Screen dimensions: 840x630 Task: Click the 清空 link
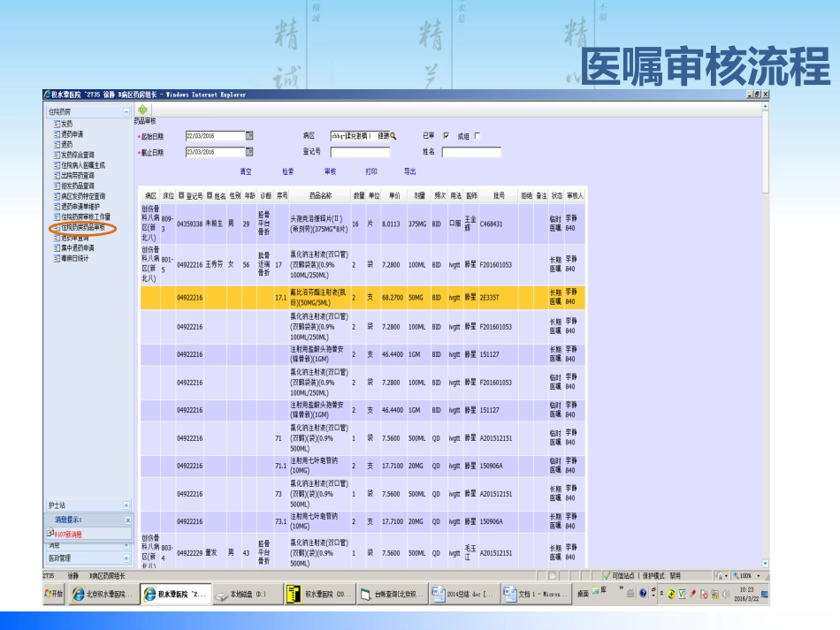(x=245, y=171)
